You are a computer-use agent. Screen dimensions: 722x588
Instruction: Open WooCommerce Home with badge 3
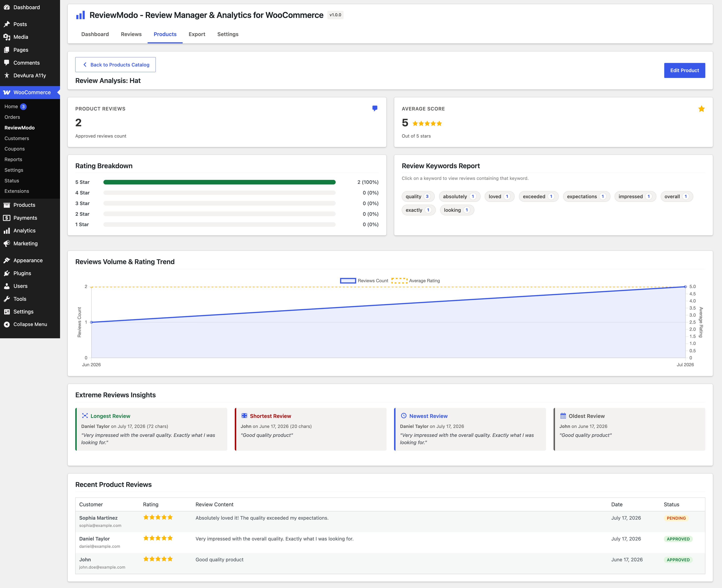coord(15,106)
